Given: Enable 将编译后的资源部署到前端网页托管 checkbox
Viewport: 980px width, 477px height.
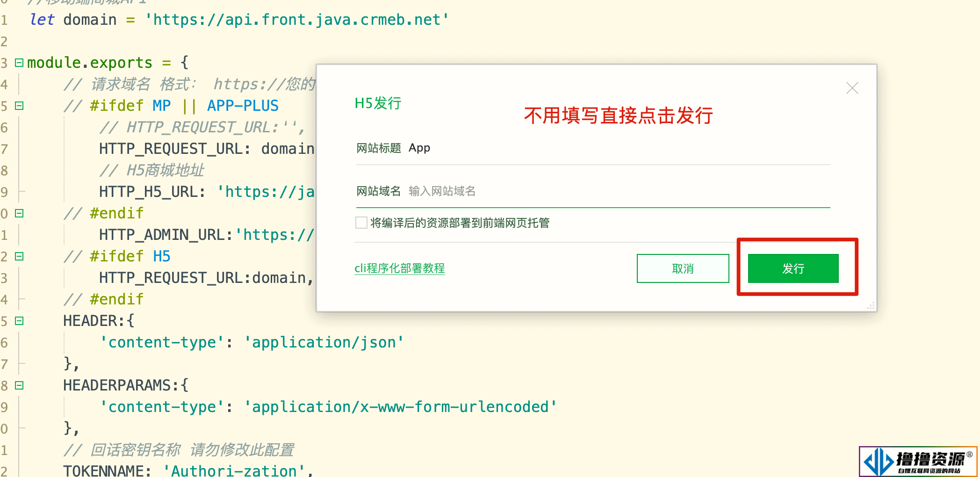Looking at the screenshot, I should [x=361, y=223].
